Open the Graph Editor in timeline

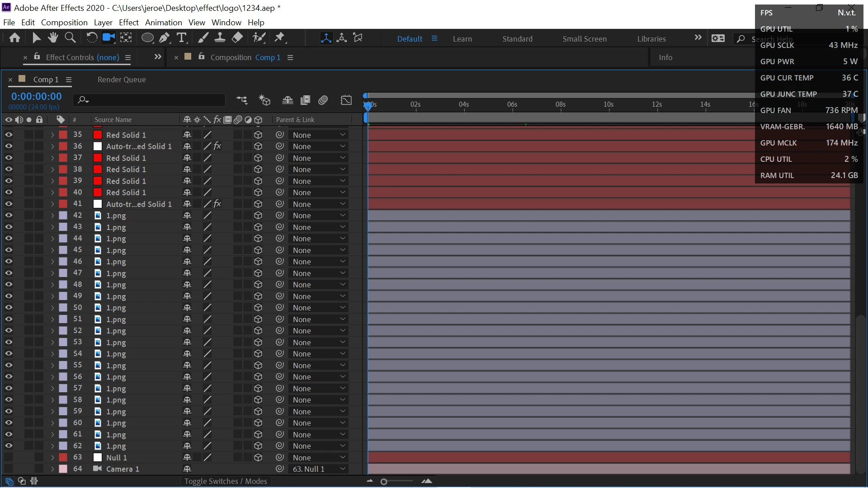pyautogui.click(x=346, y=100)
